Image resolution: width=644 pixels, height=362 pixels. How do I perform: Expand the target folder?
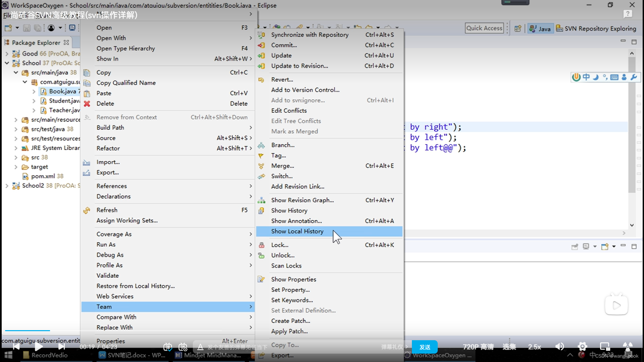[x=16, y=167]
